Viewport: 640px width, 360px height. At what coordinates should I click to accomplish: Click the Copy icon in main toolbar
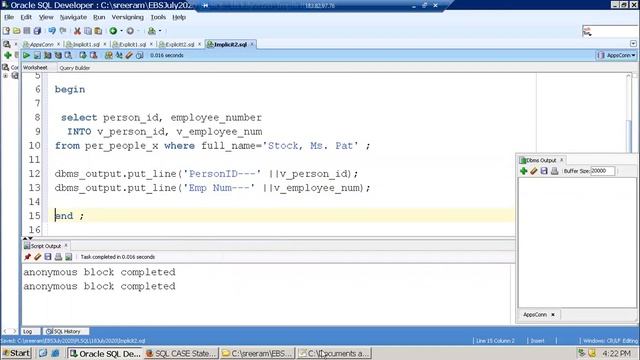[88, 31]
